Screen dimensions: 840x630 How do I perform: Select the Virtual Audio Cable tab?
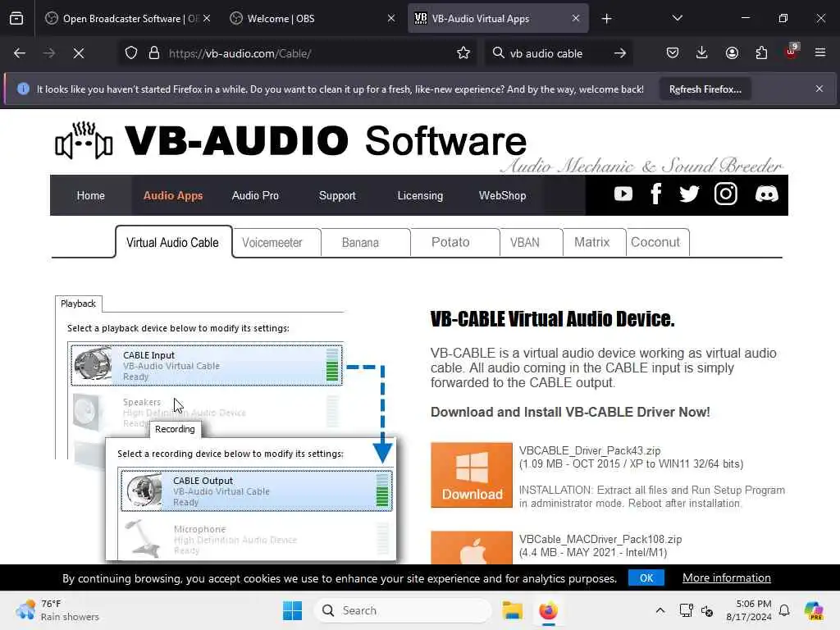(173, 242)
